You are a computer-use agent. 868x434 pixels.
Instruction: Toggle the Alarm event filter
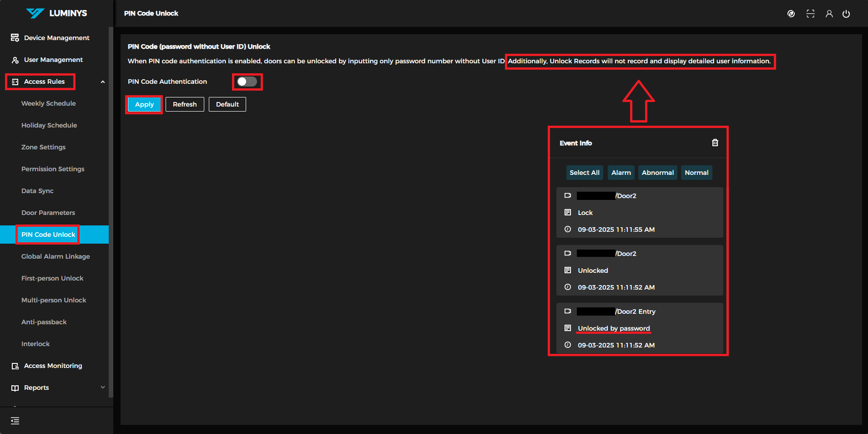point(621,173)
